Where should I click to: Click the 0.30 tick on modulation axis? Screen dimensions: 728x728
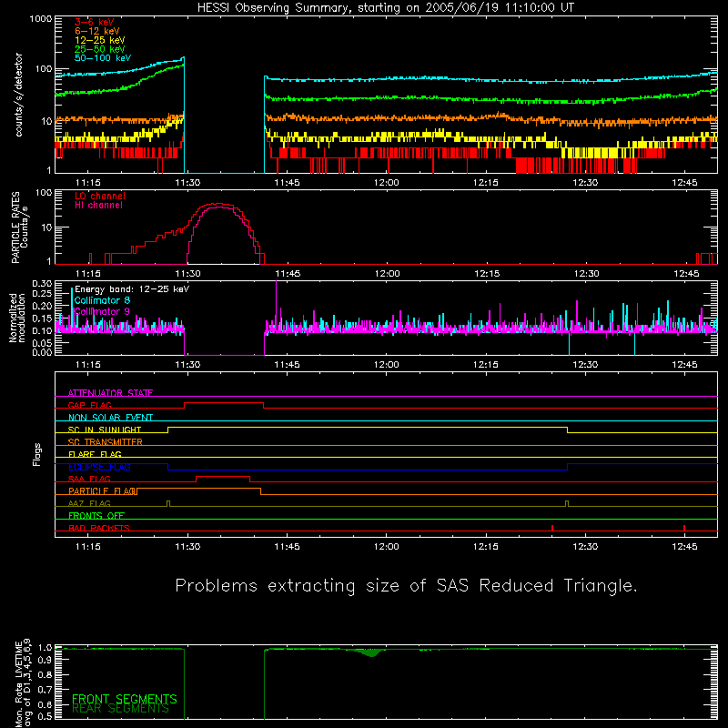click(x=42, y=284)
